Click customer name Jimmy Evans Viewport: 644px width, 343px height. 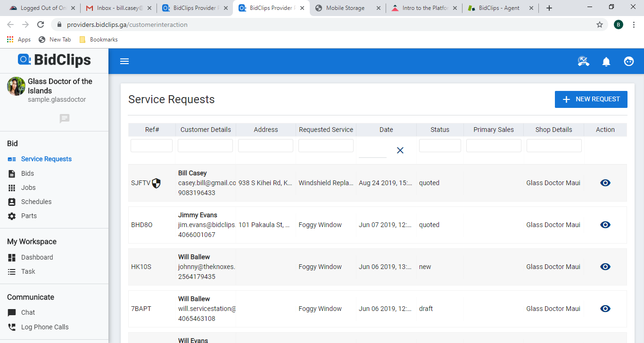point(198,215)
